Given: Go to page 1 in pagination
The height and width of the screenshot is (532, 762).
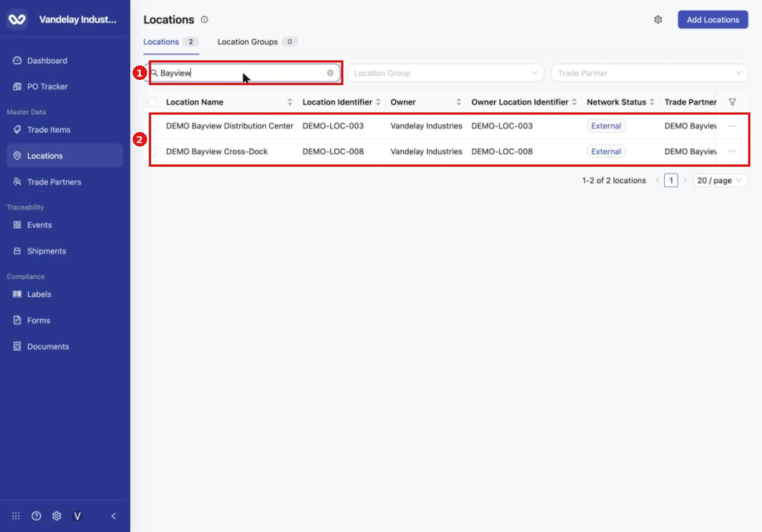Looking at the screenshot, I should click(x=671, y=181).
